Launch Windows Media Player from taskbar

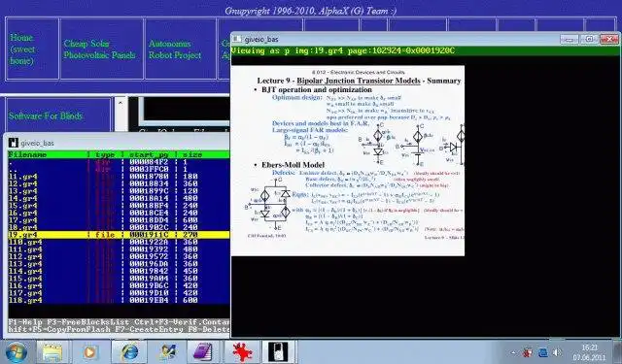90,351
